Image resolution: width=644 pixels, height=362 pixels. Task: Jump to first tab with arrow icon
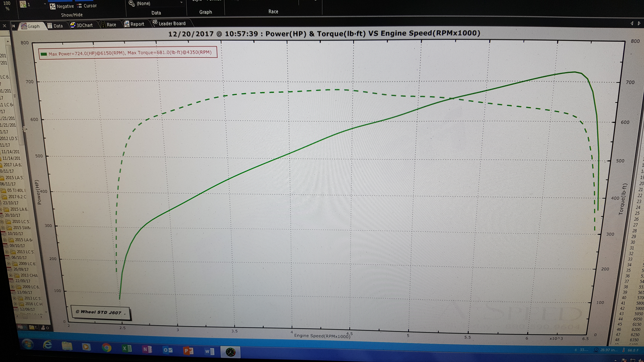[13, 26]
